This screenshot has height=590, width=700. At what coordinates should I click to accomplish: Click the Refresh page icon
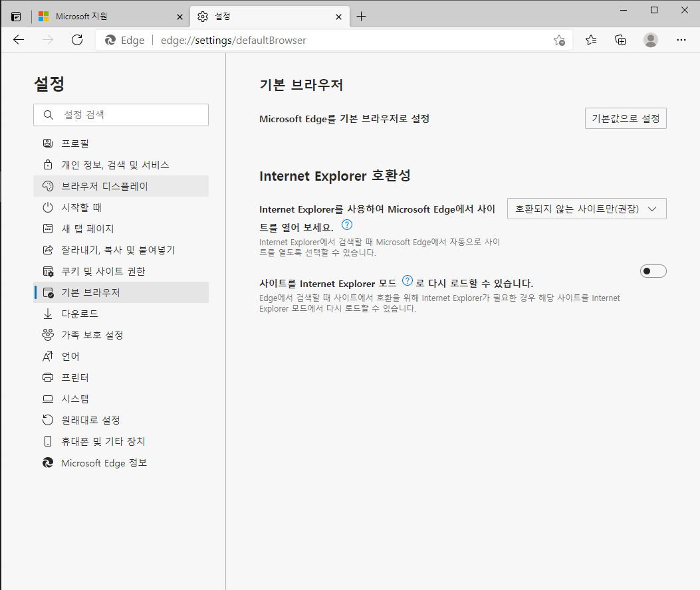point(77,40)
